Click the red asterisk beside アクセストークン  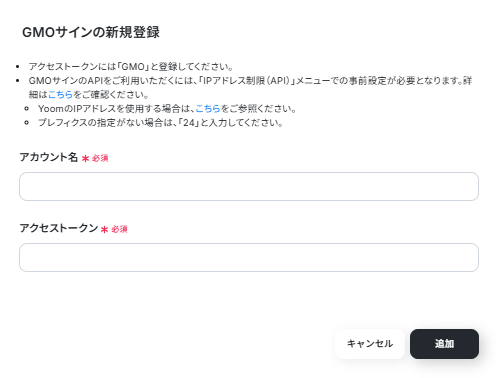click(x=104, y=230)
